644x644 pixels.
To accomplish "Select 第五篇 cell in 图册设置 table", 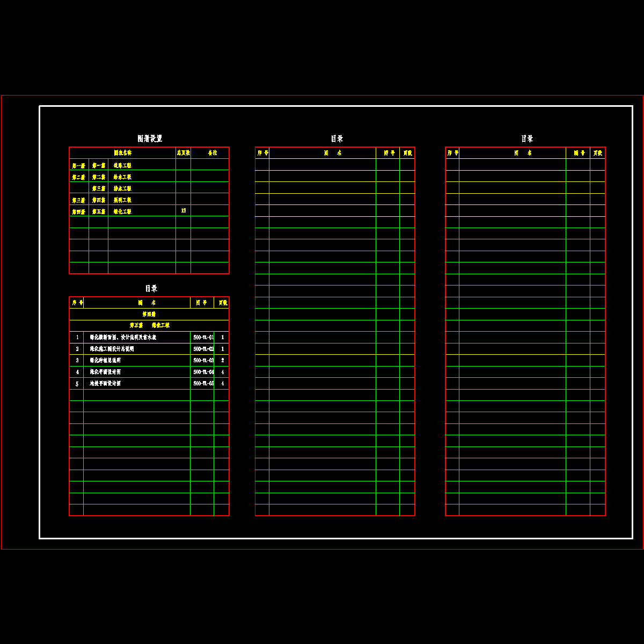I will pos(99,212).
